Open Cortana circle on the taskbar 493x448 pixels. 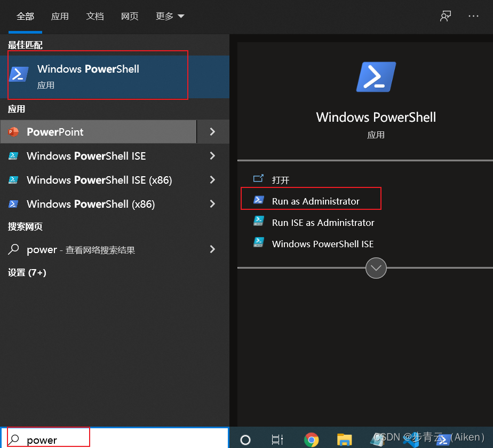[x=245, y=439]
